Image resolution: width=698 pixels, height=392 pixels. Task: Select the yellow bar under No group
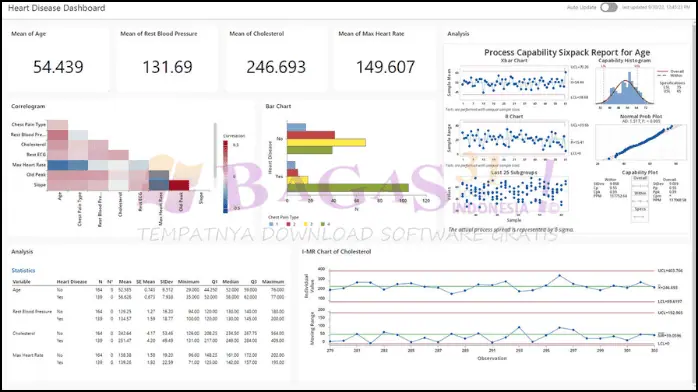point(326,142)
